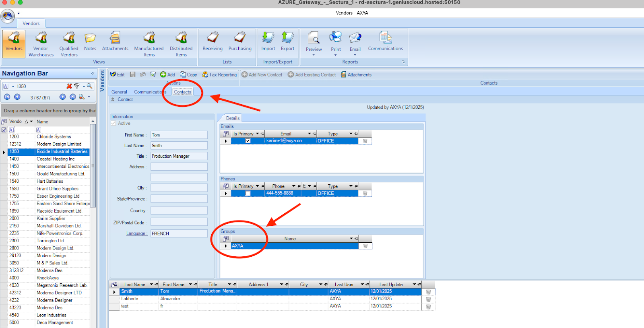Viewport: 644px width, 328px height.
Task: Delete the Smith contact row trash icon
Action: 428,292
